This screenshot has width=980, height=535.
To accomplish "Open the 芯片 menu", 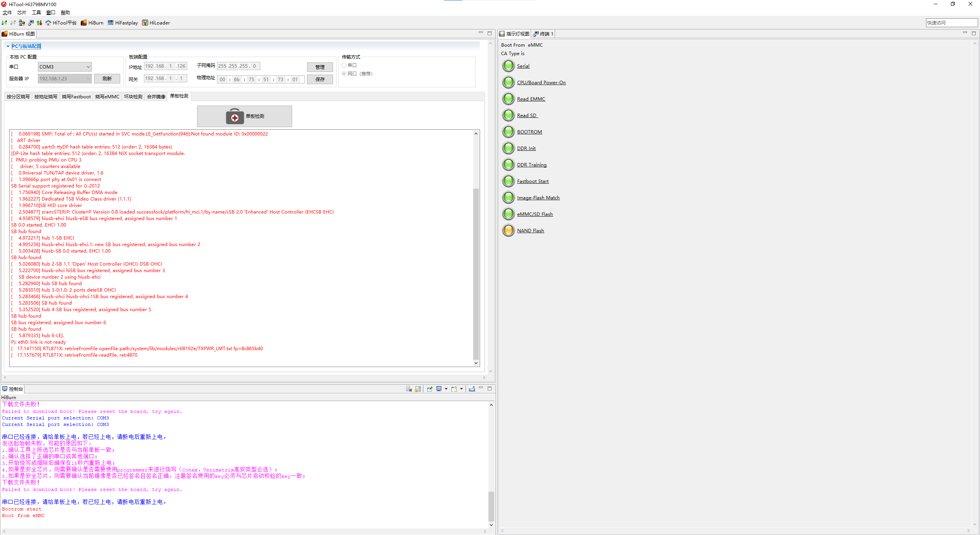I will pyautogui.click(x=22, y=13).
